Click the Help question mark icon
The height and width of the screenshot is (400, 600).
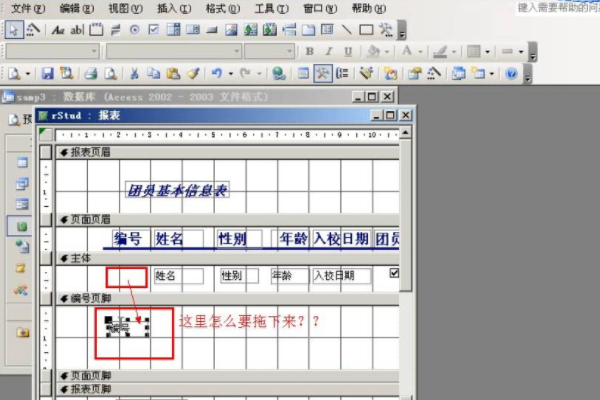click(x=511, y=73)
